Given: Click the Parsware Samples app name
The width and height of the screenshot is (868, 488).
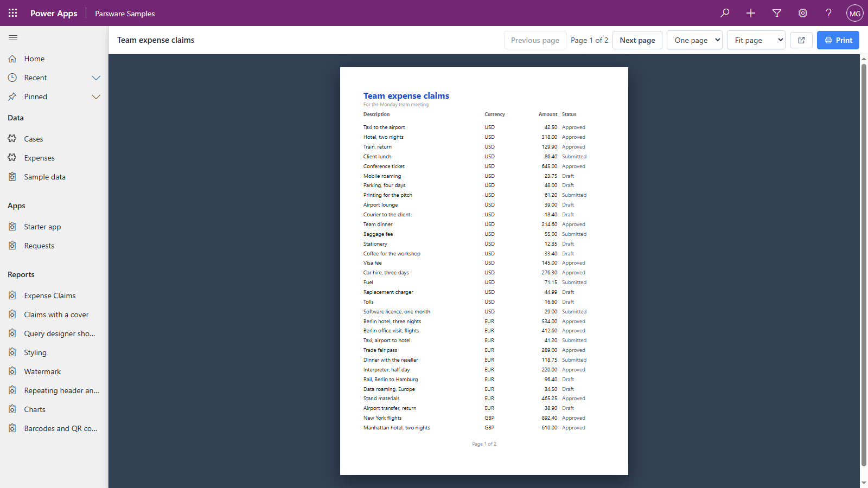Looking at the screenshot, I should click(125, 14).
